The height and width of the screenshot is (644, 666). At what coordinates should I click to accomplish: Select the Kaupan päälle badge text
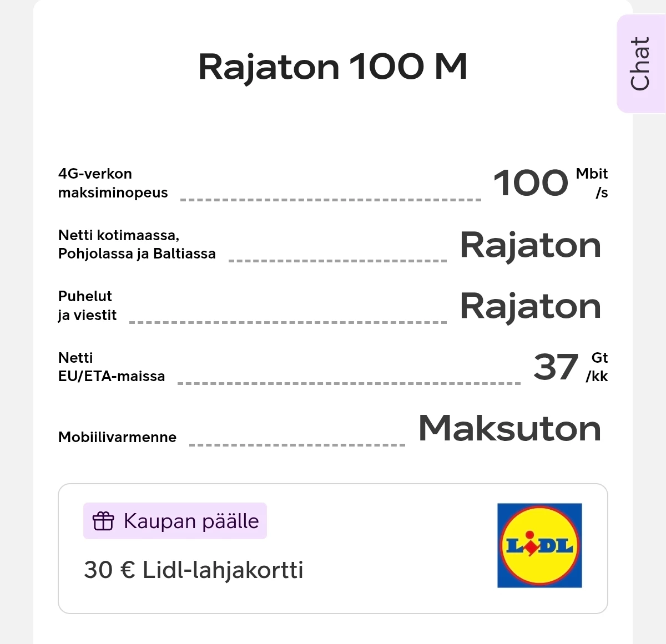[191, 521]
